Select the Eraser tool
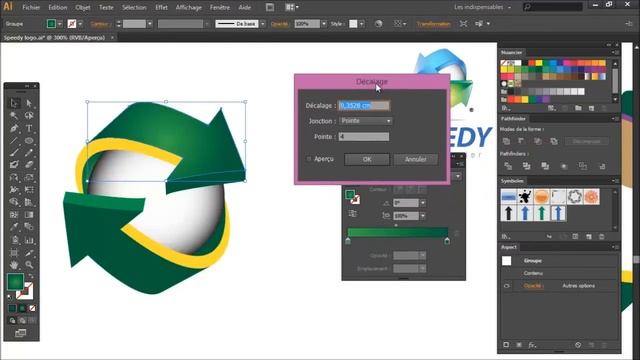640x360 pixels. 29,165
